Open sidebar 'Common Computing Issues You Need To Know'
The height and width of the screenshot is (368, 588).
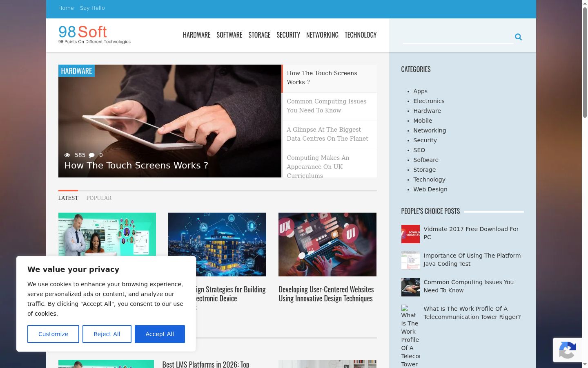(469, 286)
